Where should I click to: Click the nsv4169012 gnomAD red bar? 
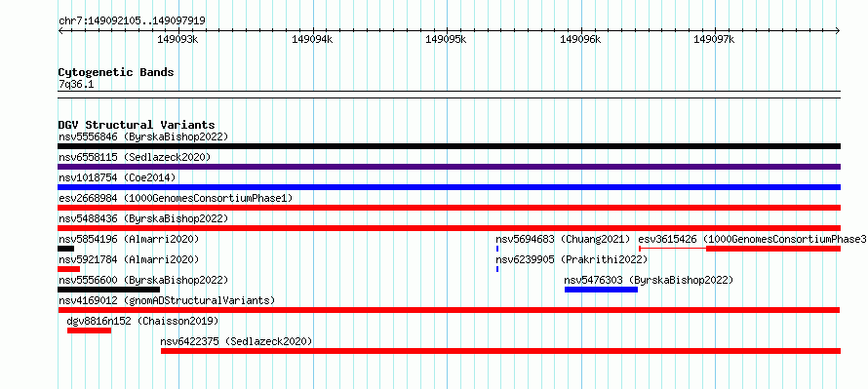click(x=449, y=310)
